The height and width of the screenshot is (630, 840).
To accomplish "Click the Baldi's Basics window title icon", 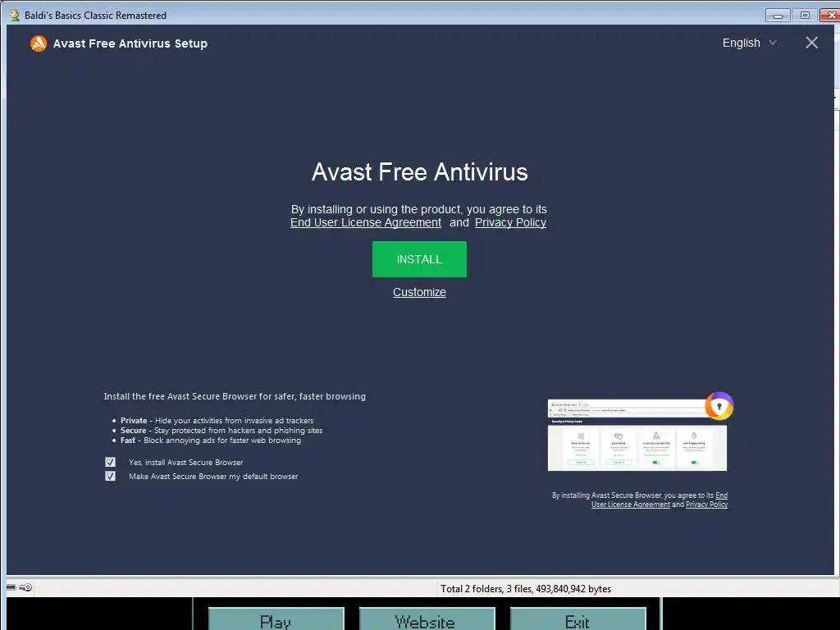I will [x=15, y=15].
